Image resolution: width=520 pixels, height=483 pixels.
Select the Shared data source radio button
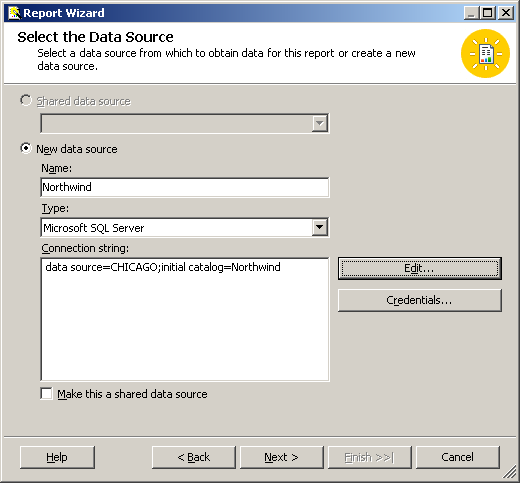[26, 100]
